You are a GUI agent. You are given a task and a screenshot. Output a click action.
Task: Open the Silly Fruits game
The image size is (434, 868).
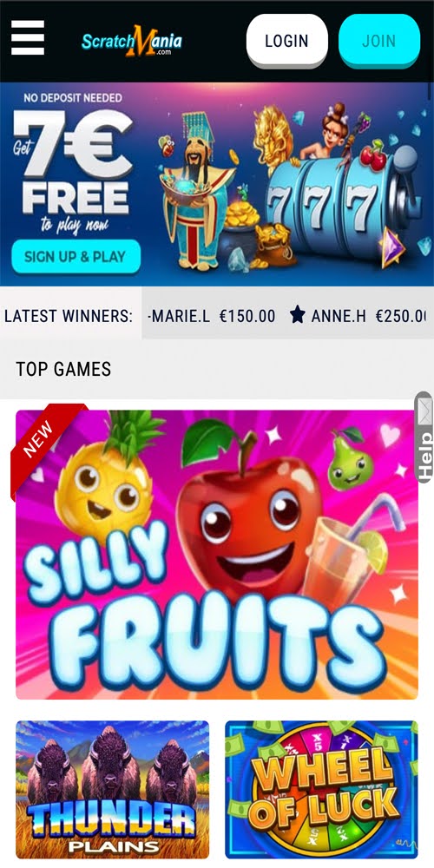pos(217,554)
